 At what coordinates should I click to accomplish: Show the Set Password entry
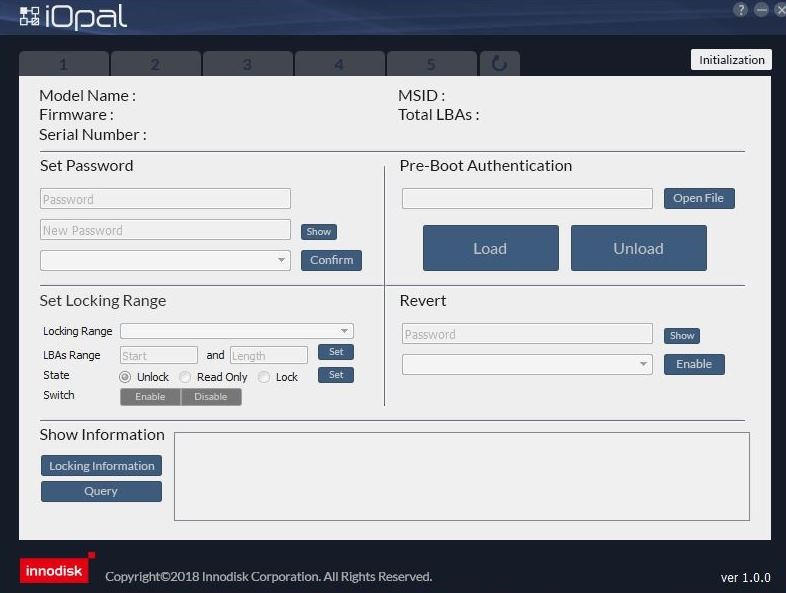[x=318, y=232]
